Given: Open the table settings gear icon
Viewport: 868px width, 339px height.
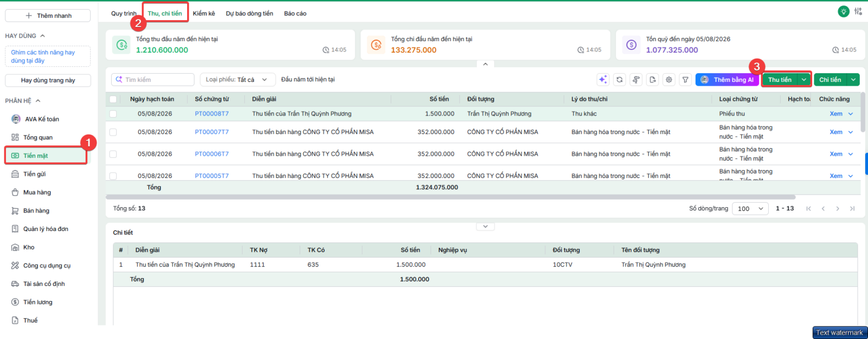Looking at the screenshot, I should point(669,80).
